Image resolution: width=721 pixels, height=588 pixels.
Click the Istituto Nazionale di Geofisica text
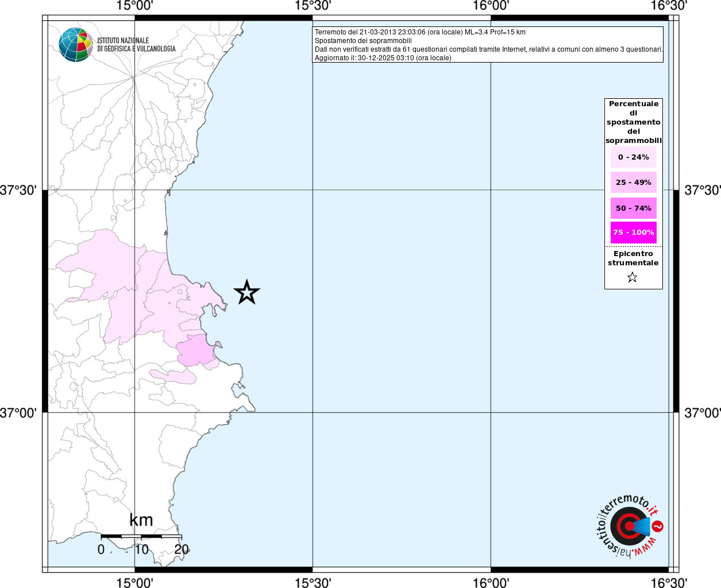tap(136, 45)
